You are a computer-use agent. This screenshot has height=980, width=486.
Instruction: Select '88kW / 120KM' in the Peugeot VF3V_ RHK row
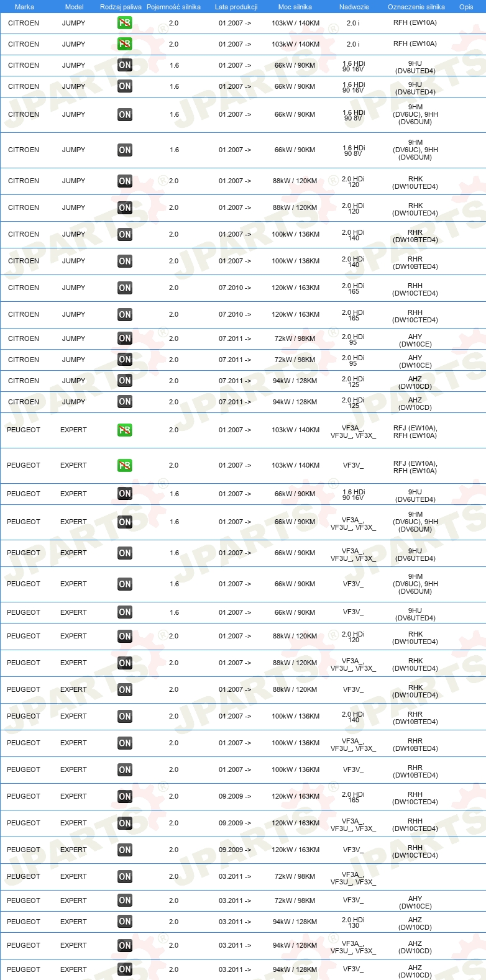point(295,689)
